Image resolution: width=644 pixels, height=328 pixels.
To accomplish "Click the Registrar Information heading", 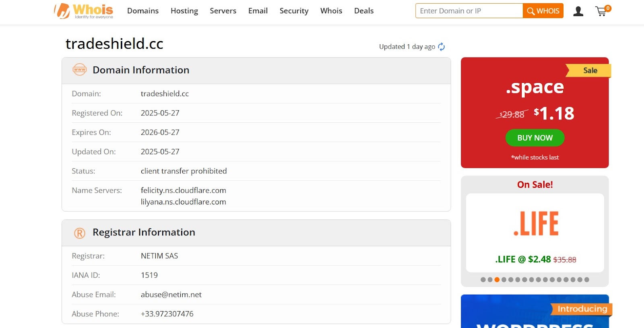I will pos(144,232).
